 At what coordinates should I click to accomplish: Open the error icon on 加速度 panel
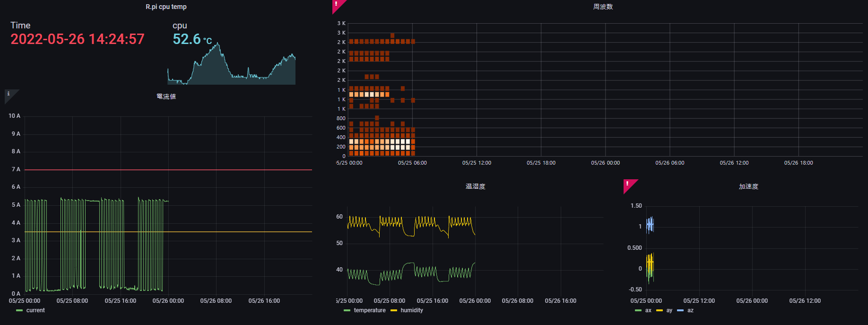(x=627, y=184)
